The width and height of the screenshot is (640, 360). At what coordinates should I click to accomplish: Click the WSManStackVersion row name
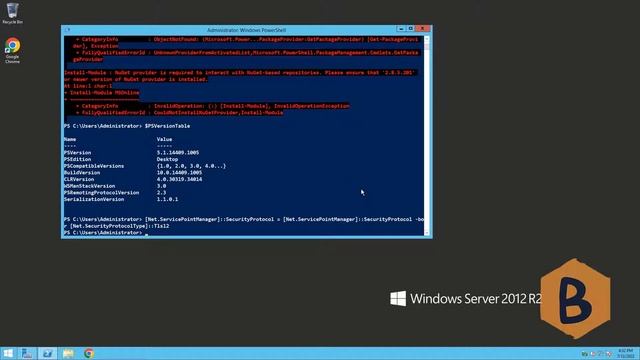(x=89, y=186)
